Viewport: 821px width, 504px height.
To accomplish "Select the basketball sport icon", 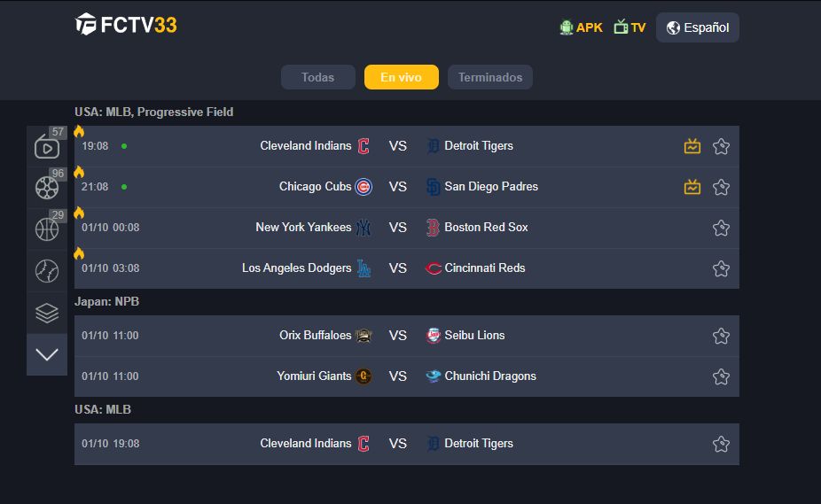I will pyautogui.click(x=47, y=229).
